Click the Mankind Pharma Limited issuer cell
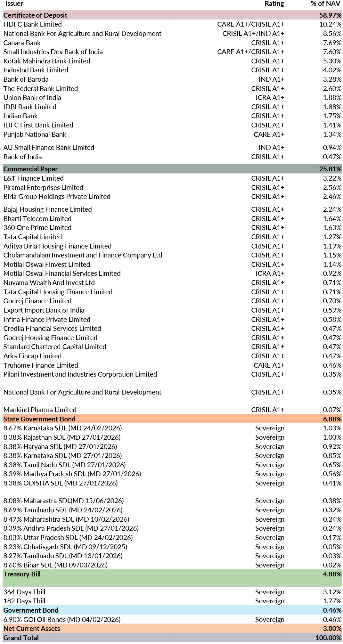 40,410
